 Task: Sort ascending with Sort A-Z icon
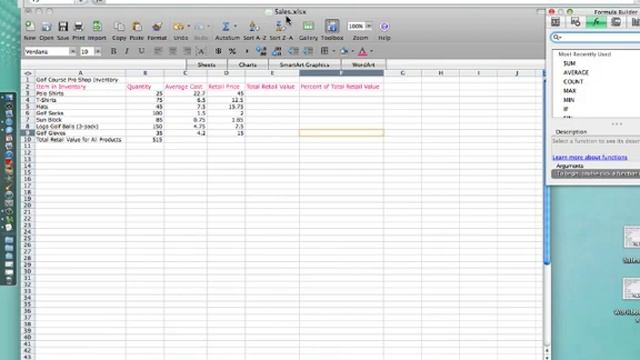pyautogui.click(x=254, y=27)
